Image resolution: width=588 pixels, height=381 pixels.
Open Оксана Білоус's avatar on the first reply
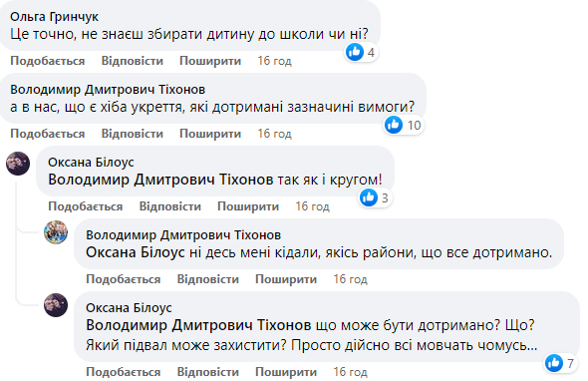[18, 164]
